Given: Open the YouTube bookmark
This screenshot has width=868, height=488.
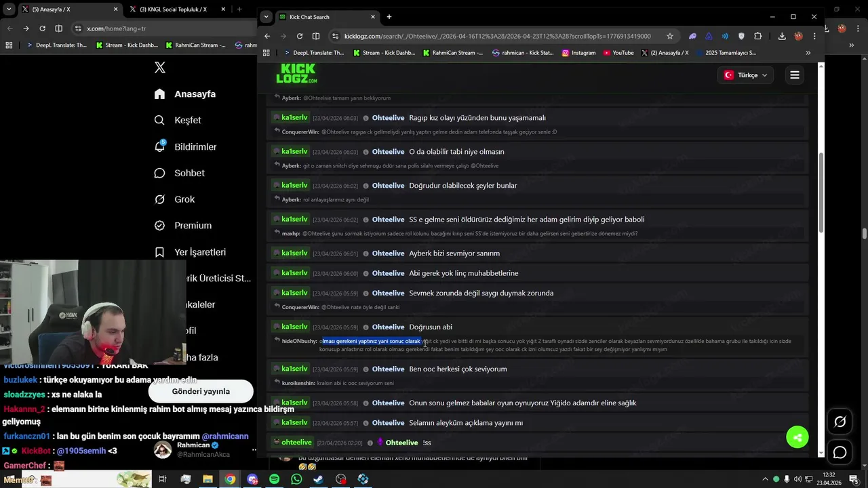Looking at the screenshot, I should [x=618, y=53].
